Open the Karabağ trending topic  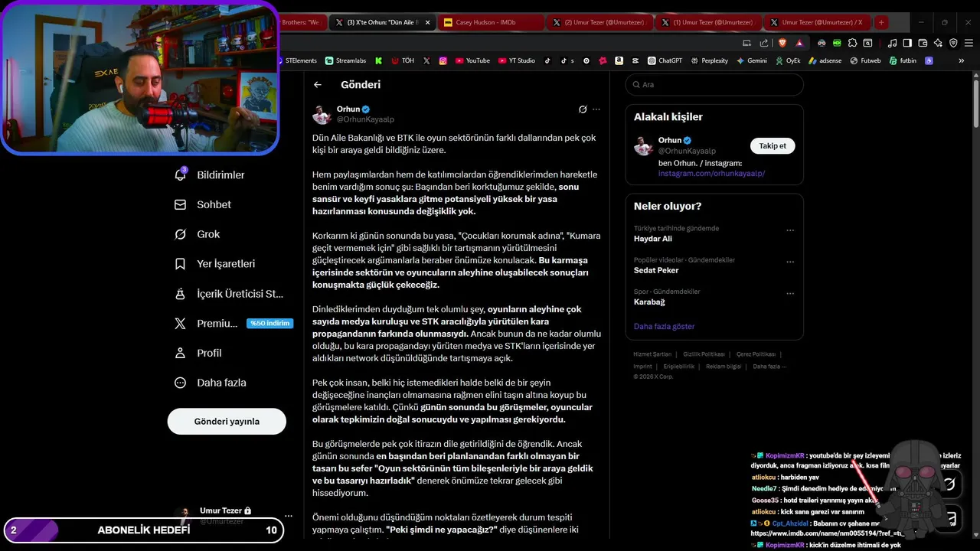(x=649, y=302)
